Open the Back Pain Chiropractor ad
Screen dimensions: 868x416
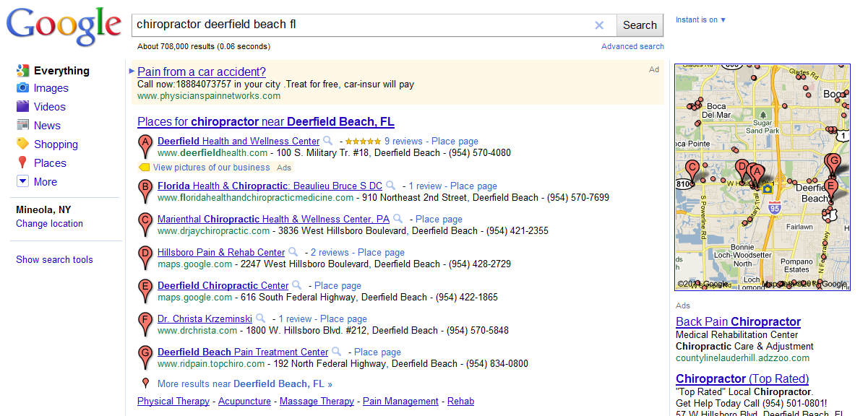tap(739, 322)
